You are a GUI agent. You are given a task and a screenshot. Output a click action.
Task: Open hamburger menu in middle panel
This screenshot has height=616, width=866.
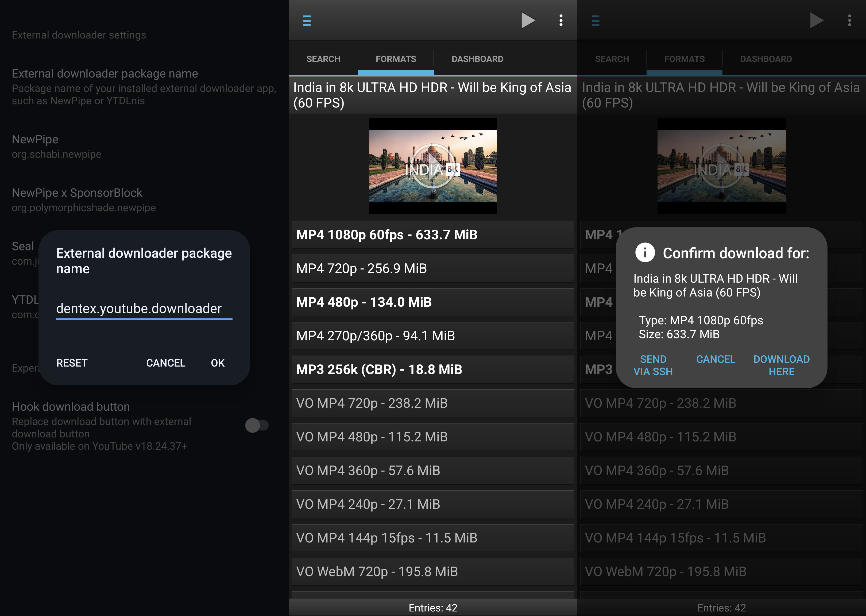(307, 21)
